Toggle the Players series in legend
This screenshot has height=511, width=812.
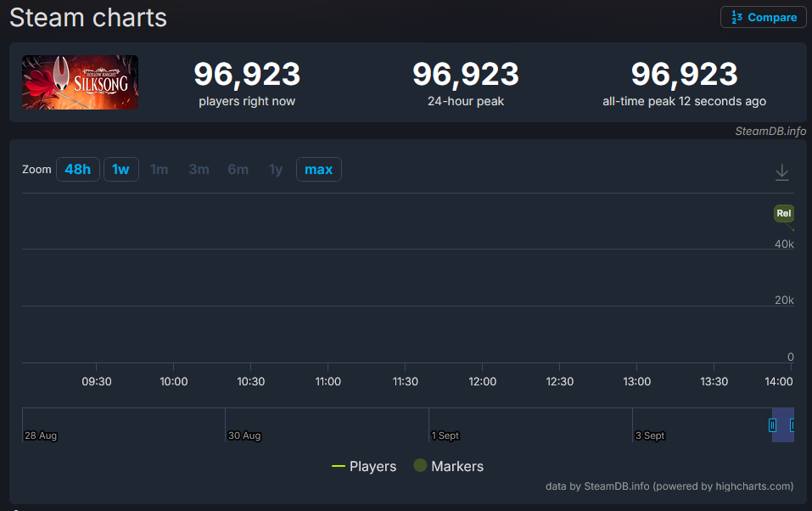[x=364, y=466]
